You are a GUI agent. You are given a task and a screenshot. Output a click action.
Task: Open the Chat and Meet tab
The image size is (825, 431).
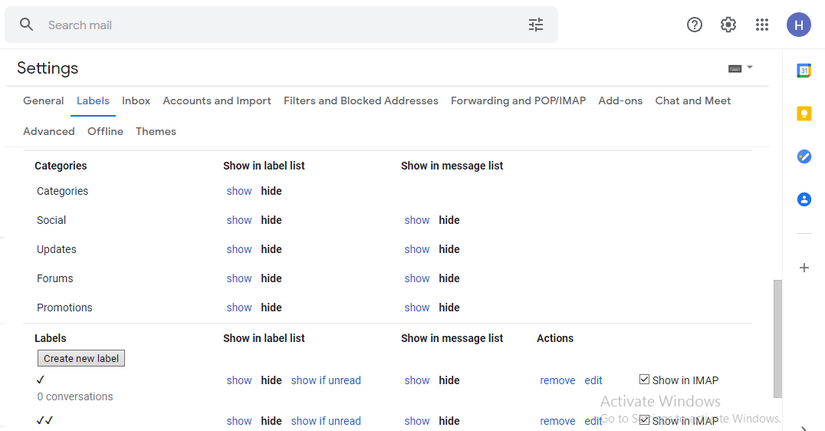(693, 101)
